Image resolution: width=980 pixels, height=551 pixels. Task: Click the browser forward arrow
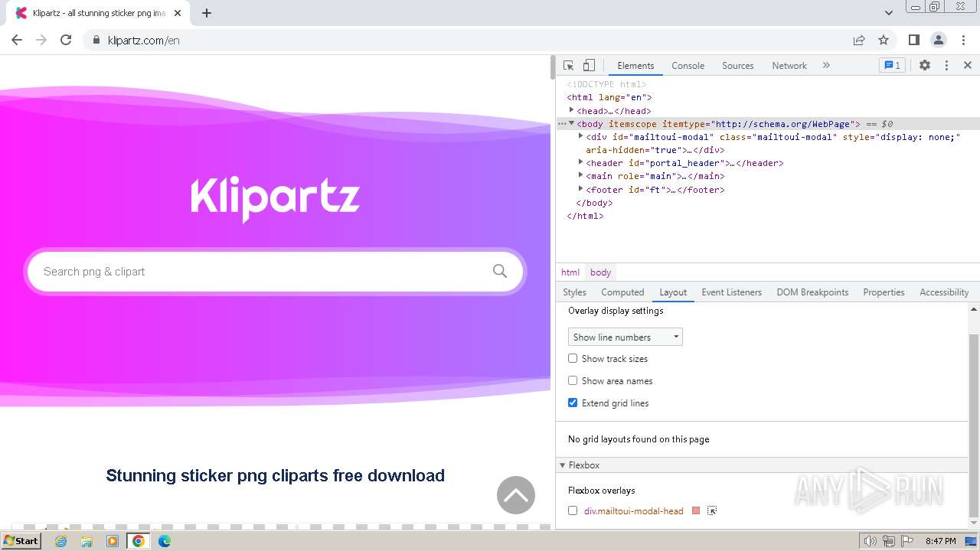tap(41, 40)
